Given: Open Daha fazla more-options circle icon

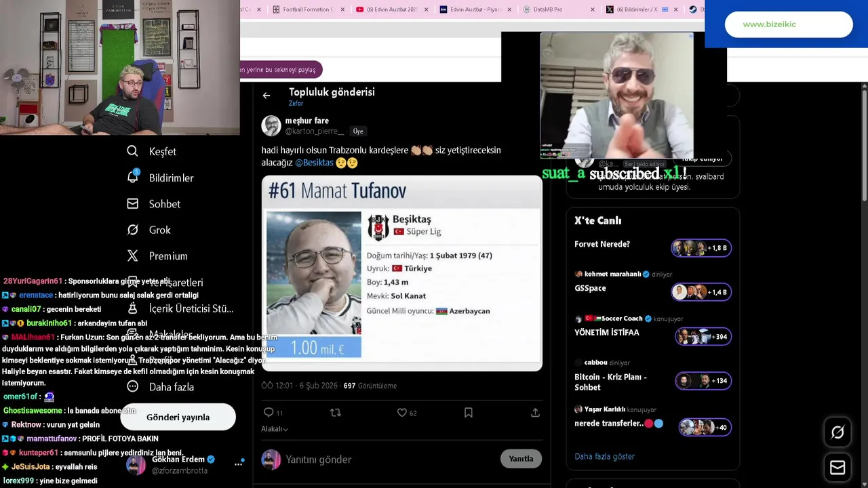Looking at the screenshot, I should tap(133, 386).
